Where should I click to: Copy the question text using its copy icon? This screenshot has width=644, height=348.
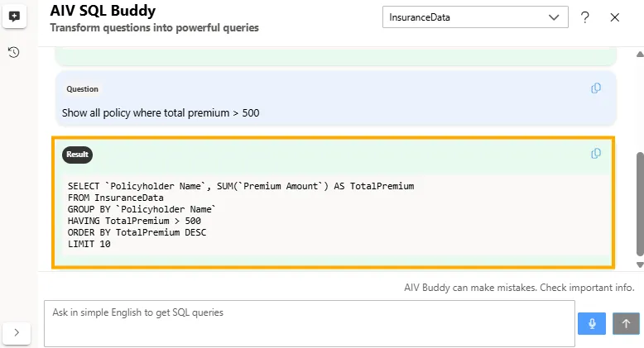click(596, 89)
